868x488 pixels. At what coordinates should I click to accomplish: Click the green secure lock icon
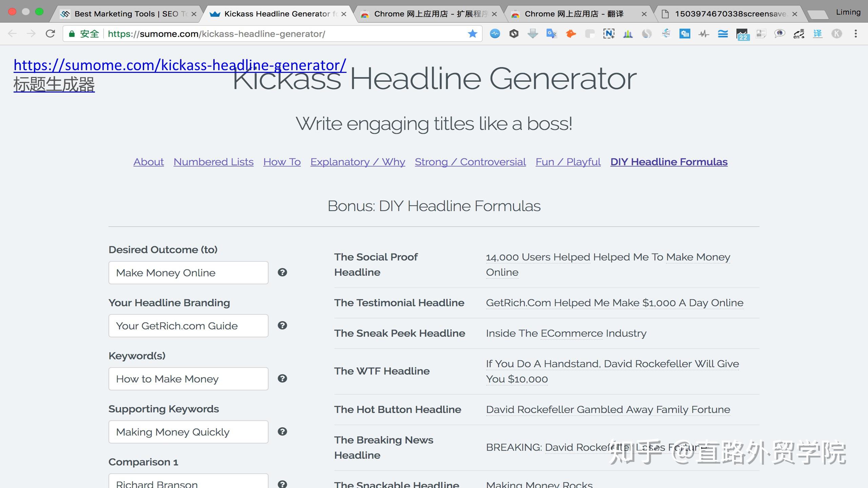coord(72,34)
